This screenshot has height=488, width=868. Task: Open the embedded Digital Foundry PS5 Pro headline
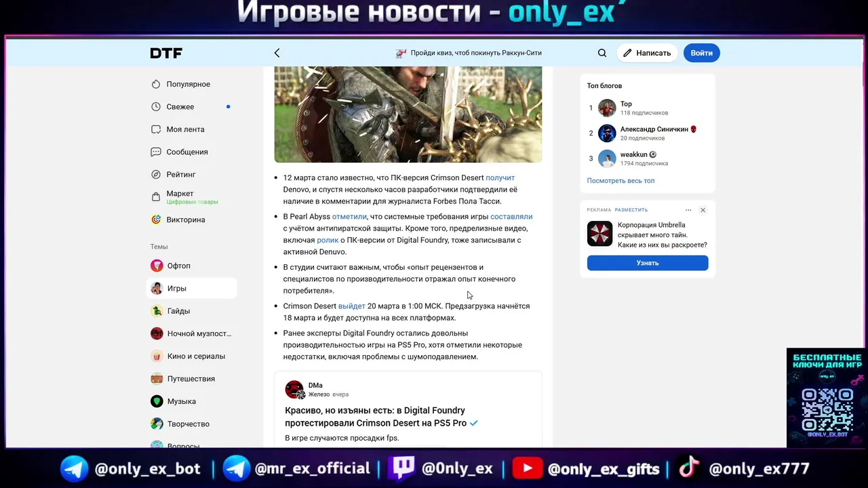pyautogui.click(x=376, y=416)
